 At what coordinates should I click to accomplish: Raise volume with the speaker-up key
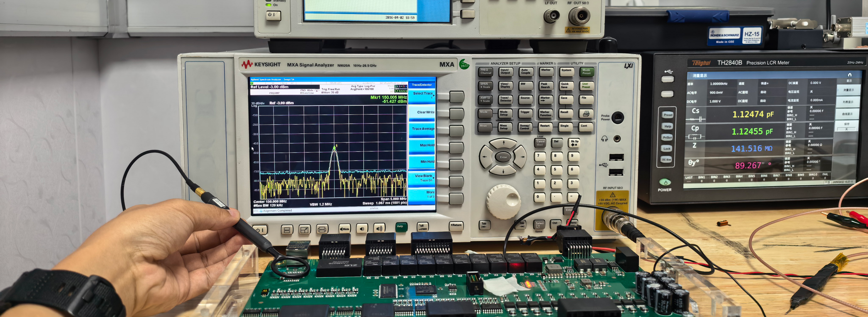[379, 228]
